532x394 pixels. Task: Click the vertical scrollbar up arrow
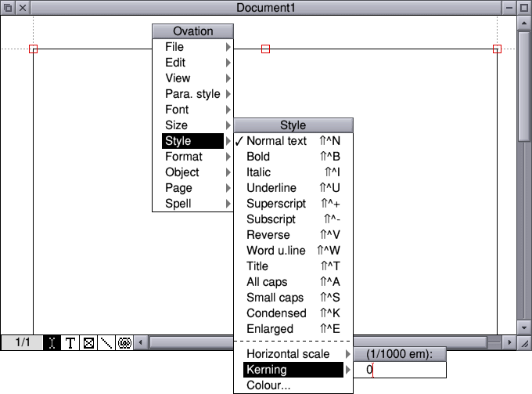[524, 23]
